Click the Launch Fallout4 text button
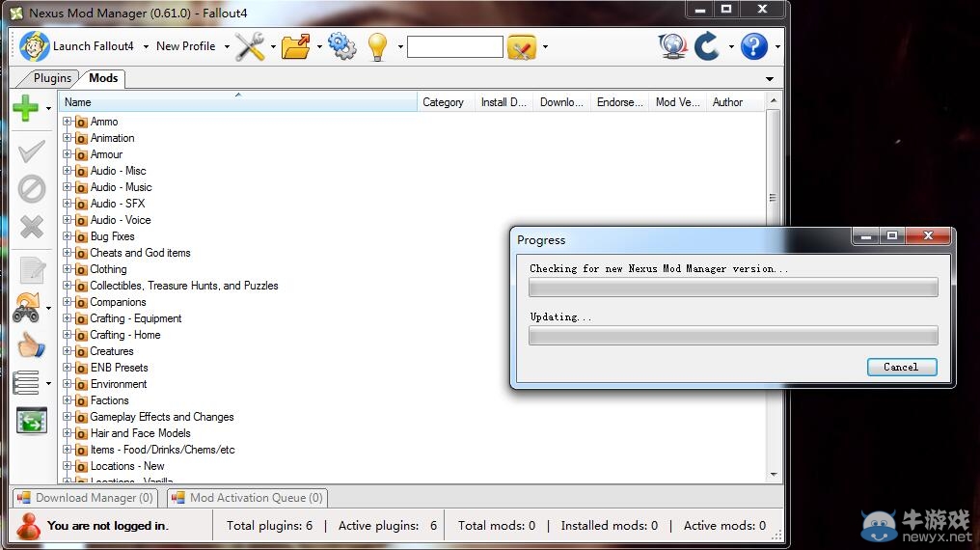 coord(94,46)
